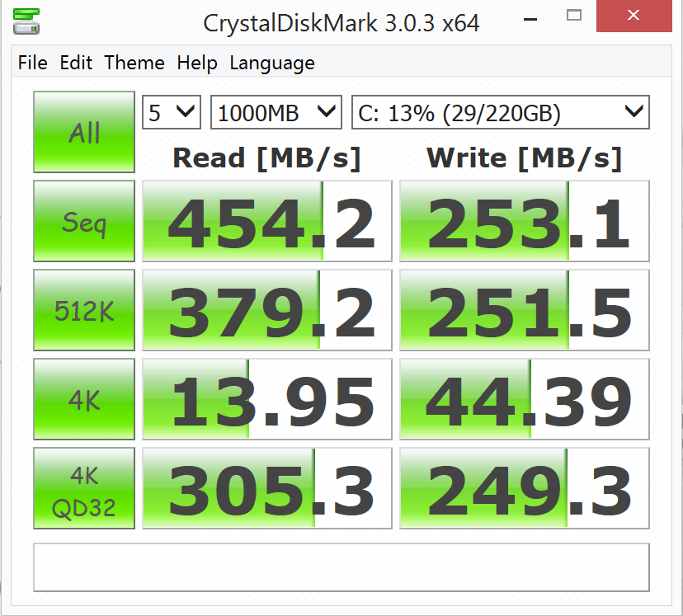
Task: Click the 512K read result 379.2
Action: click(x=267, y=310)
